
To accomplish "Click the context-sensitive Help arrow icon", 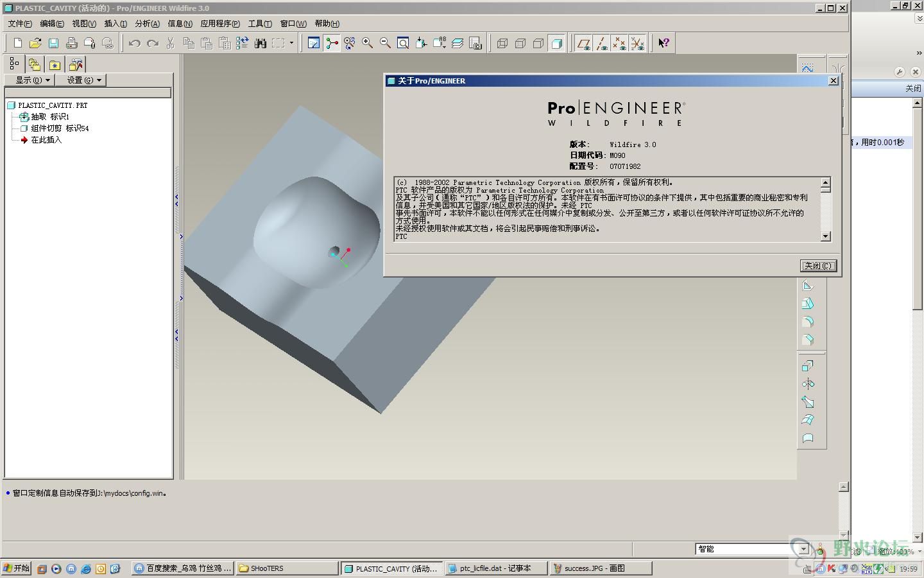I will 664,43.
